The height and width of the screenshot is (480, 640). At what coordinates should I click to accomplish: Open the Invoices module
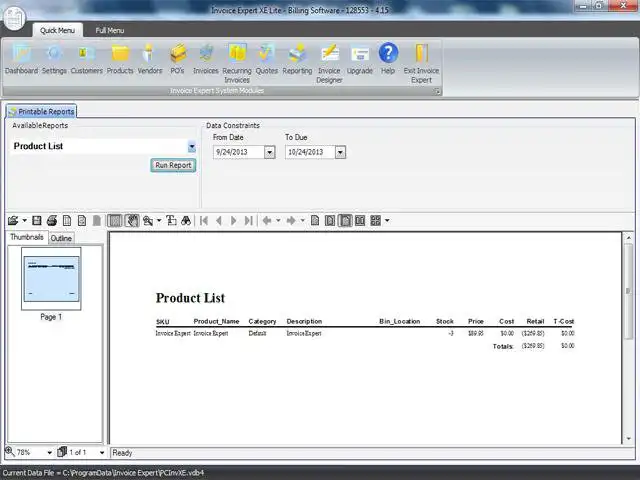(x=206, y=60)
